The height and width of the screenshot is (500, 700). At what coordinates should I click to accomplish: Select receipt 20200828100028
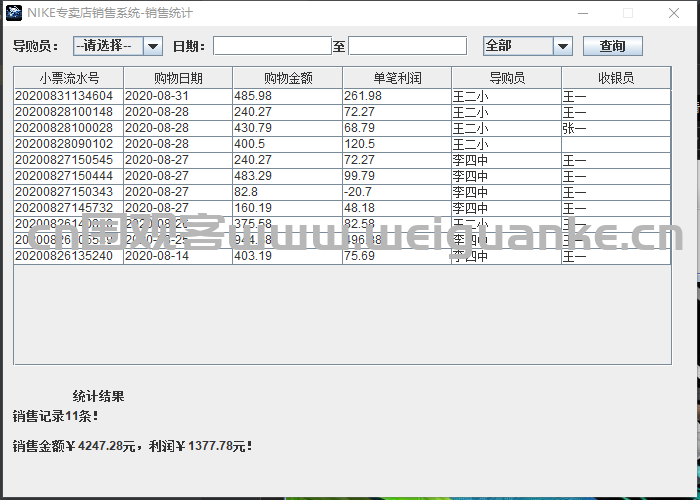pos(69,129)
